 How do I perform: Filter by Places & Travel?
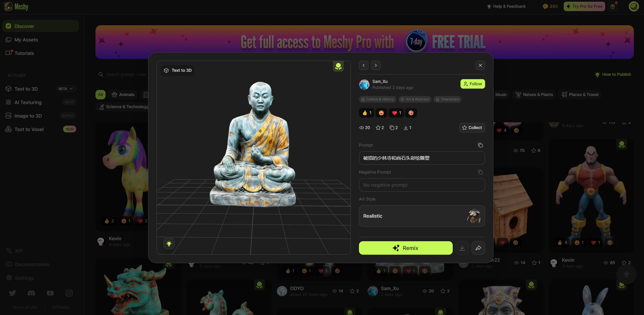(x=580, y=95)
